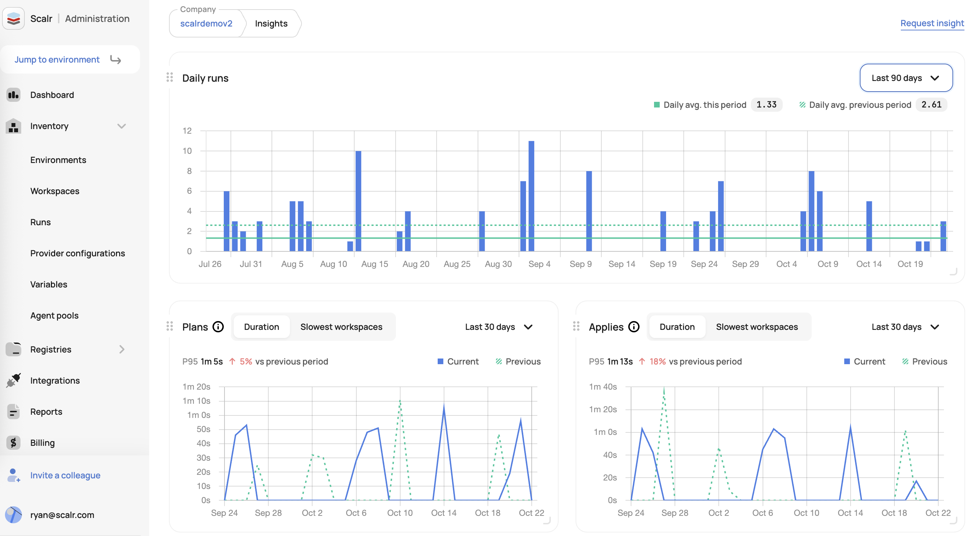Select the Applies Duration tab
Viewport: 980px width, 536px height.
pos(677,327)
